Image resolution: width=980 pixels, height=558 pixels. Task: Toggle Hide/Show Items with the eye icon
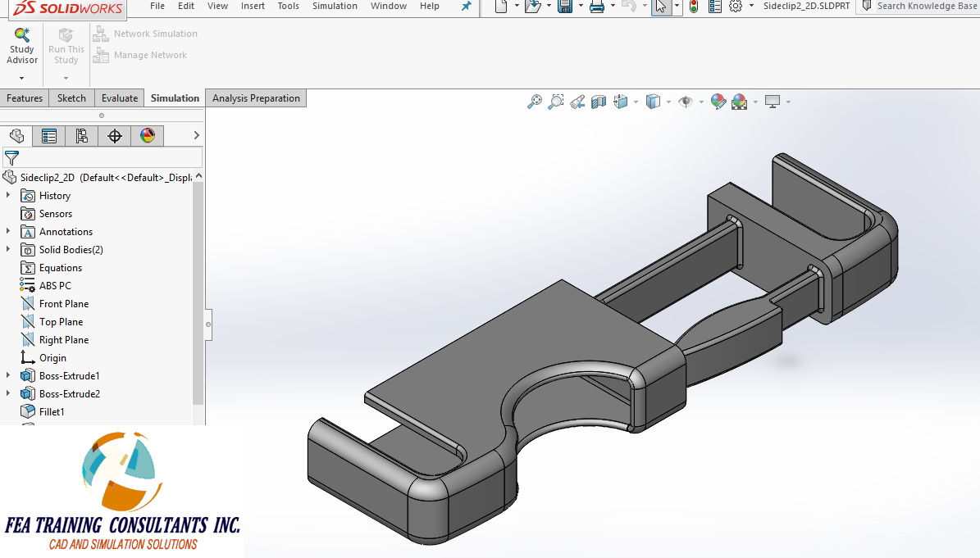coord(687,102)
